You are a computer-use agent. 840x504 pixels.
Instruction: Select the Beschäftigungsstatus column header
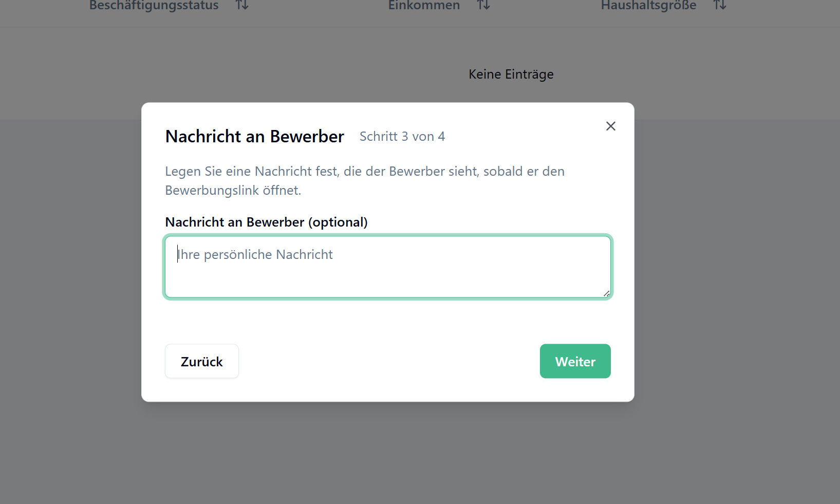pyautogui.click(x=154, y=6)
